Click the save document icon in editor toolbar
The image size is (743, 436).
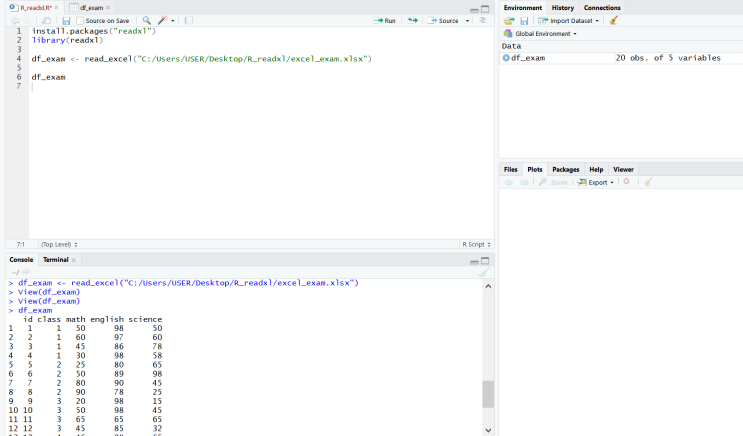[x=66, y=20]
